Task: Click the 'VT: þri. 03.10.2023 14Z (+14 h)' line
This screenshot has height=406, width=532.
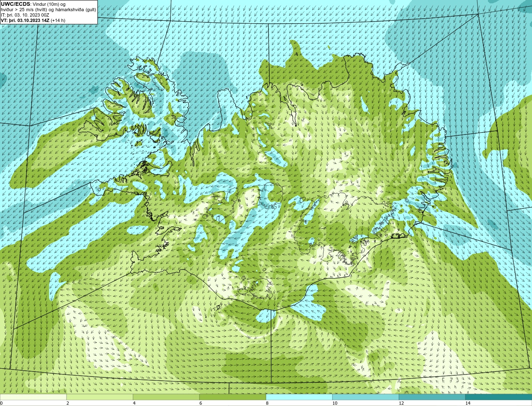Action: tap(33, 20)
